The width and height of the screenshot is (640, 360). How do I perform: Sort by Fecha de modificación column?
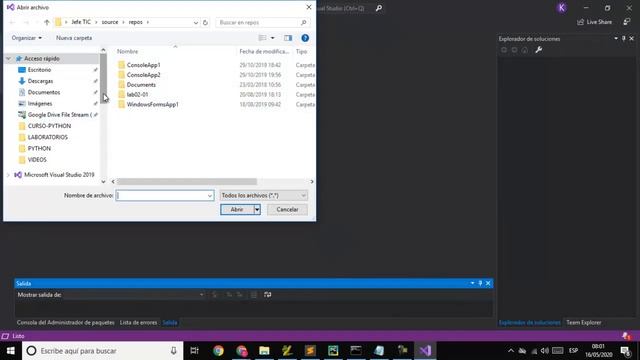pyautogui.click(x=264, y=51)
